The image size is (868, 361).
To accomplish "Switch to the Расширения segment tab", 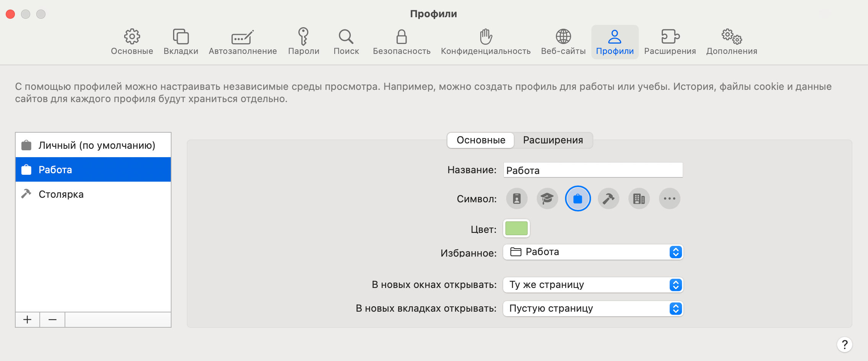I will point(553,140).
